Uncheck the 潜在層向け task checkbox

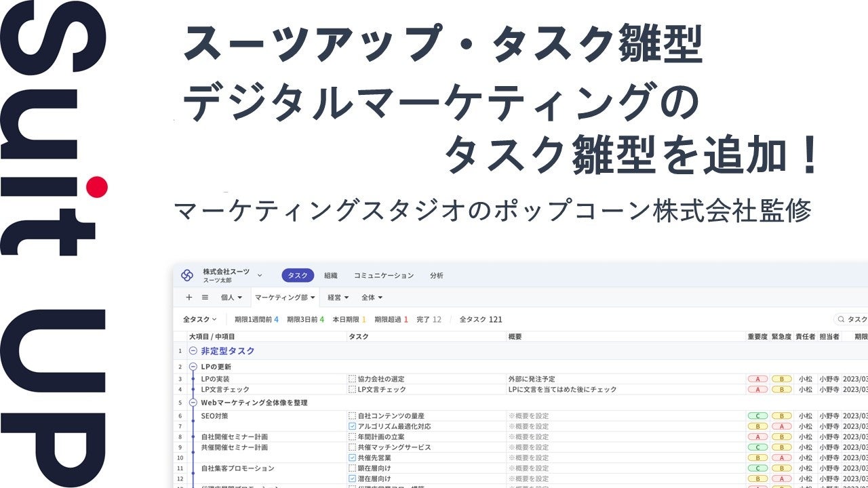pos(352,479)
